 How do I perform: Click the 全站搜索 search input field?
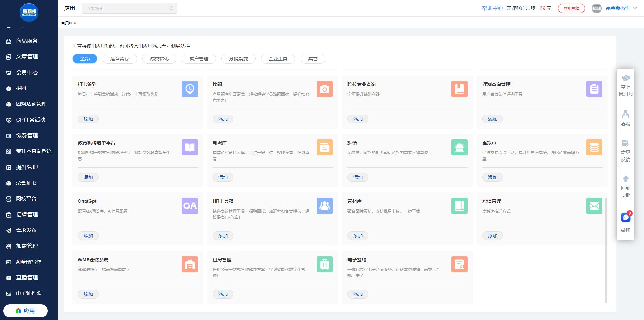124,8
